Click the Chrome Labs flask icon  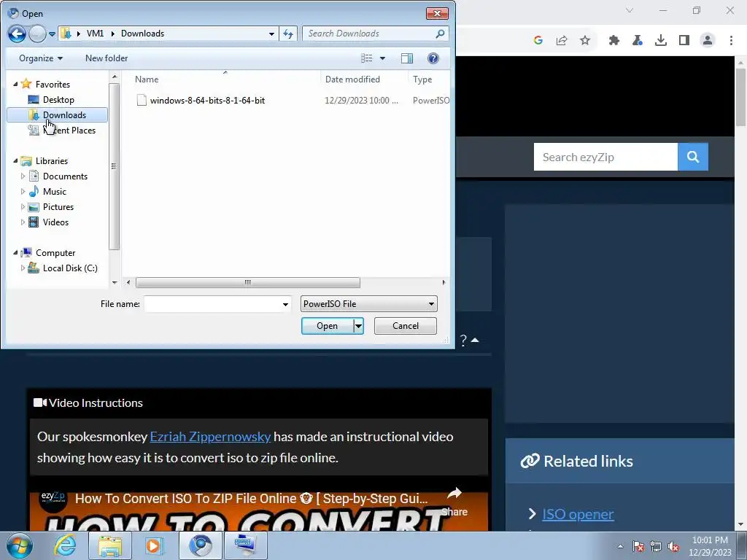click(638, 41)
